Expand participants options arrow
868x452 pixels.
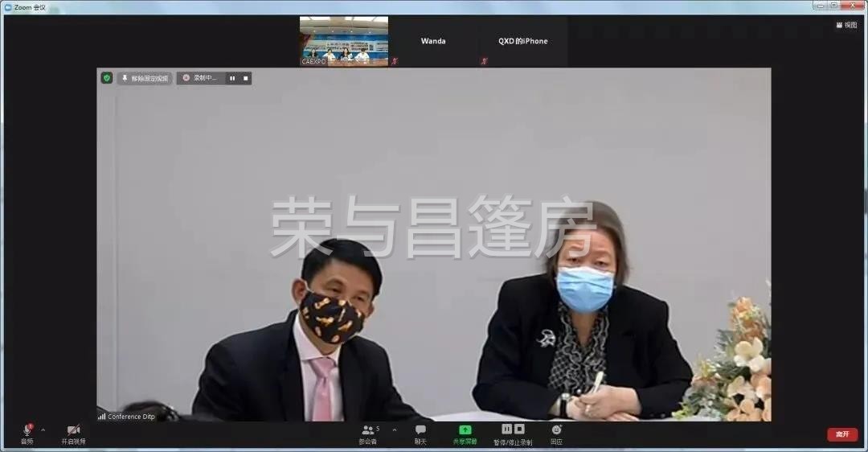394,429
